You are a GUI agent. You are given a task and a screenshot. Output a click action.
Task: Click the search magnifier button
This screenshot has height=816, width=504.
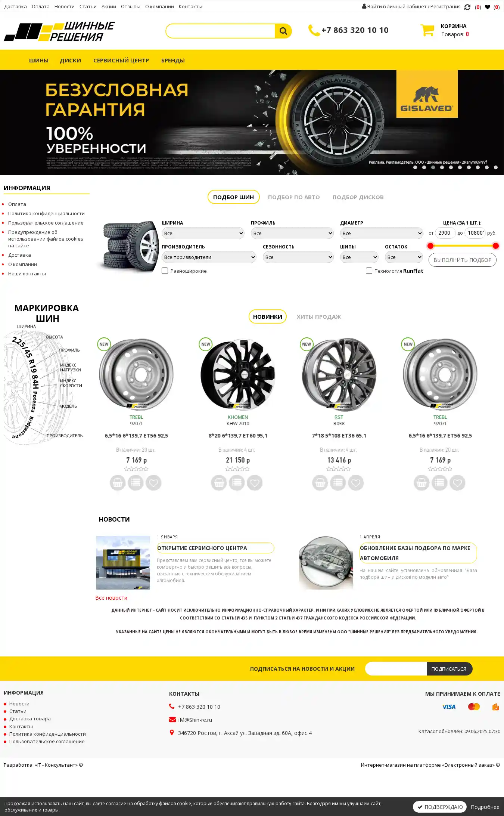283,31
